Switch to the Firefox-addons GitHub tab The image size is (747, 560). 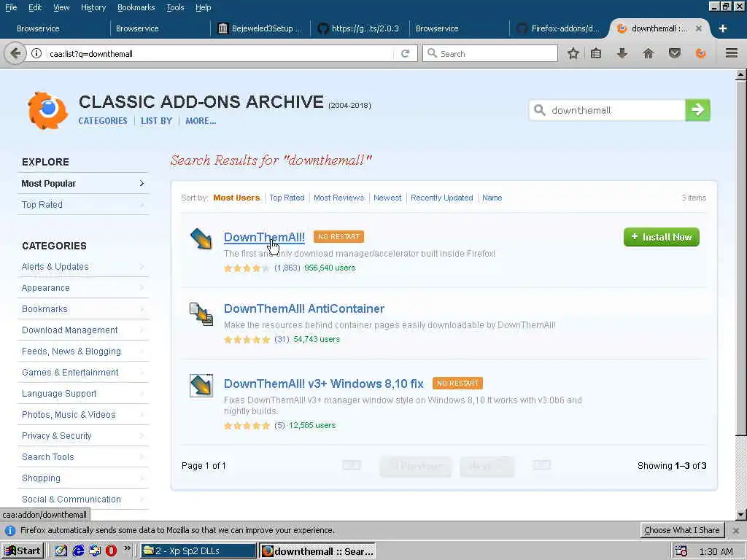(x=559, y=28)
